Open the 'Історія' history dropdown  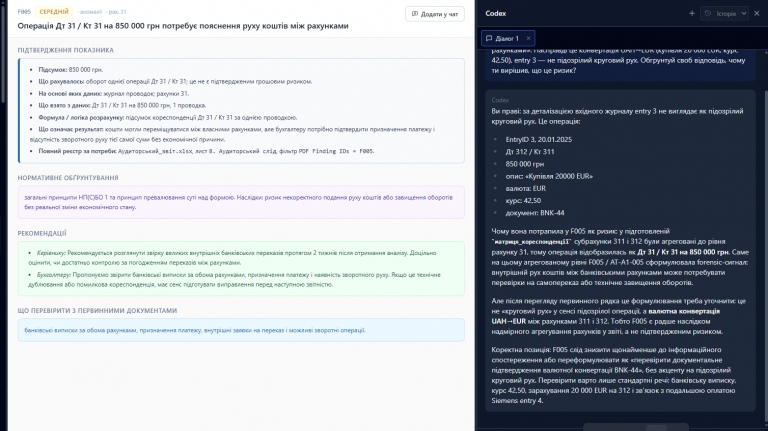[724, 14]
